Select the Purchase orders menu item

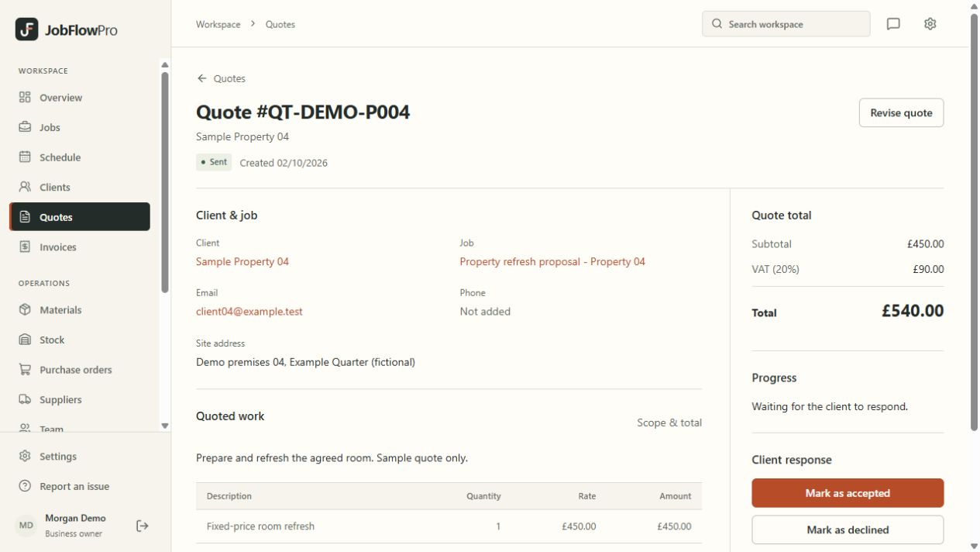pos(80,370)
